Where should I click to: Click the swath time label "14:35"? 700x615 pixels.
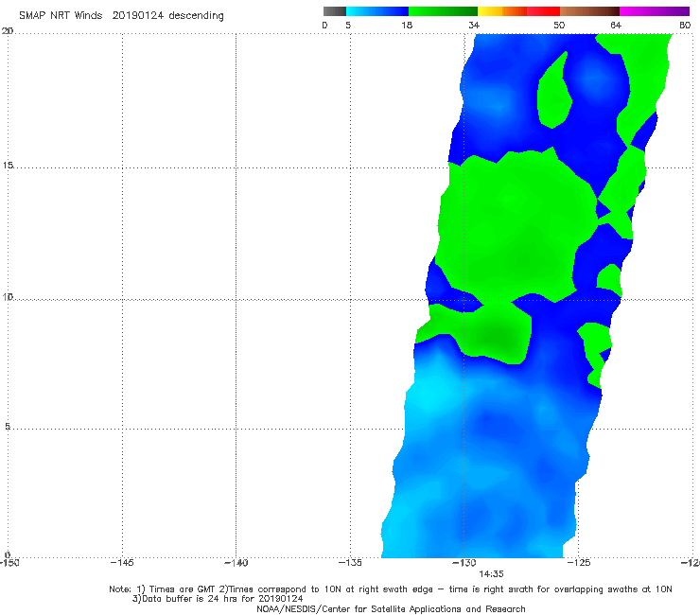[x=492, y=574]
